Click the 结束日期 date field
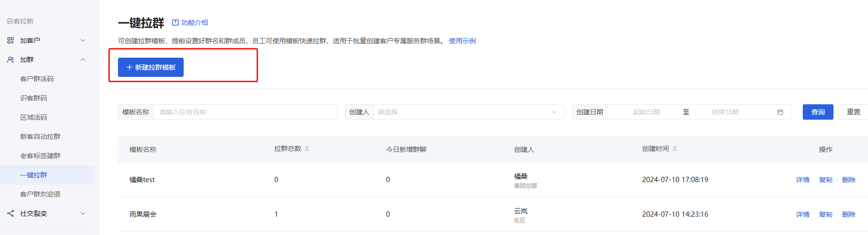 [x=725, y=112]
